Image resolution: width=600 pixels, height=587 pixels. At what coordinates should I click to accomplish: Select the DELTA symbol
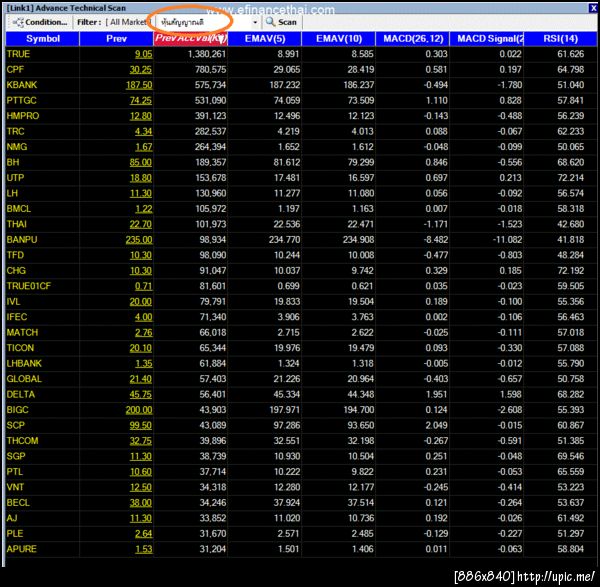21,395
